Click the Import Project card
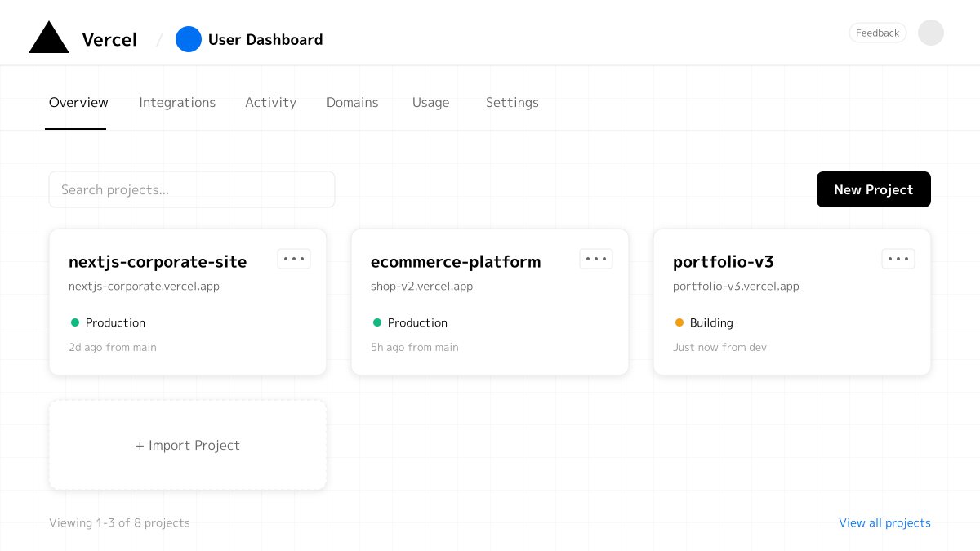Viewport: 980px width, 551px height. click(x=188, y=445)
